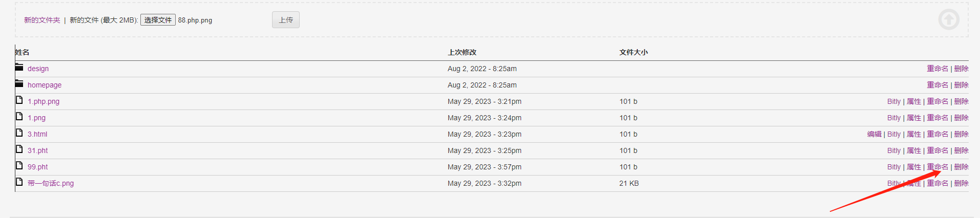Viewport: 980px width, 218px height.
Task: Click the 上次修改 column header
Action: pos(462,52)
